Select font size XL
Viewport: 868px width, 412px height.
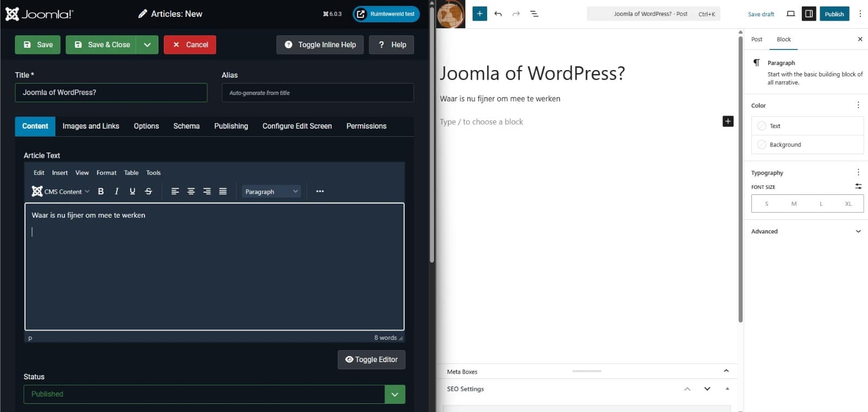[848, 204]
